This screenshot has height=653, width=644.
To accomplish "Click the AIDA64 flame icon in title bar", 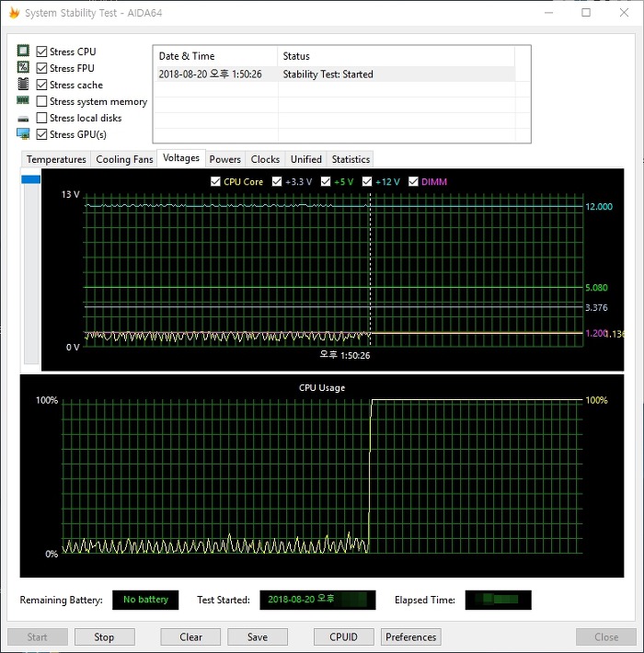I will (x=14, y=13).
